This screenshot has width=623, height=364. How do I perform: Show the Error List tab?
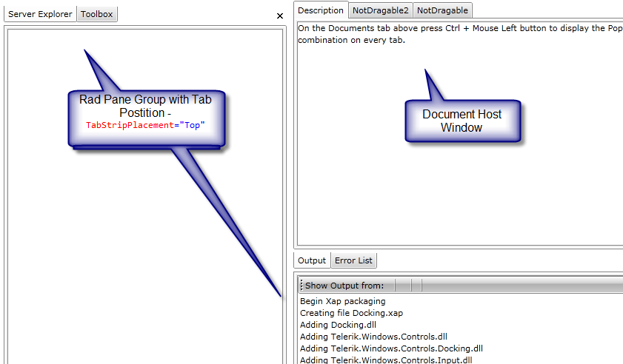353,261
